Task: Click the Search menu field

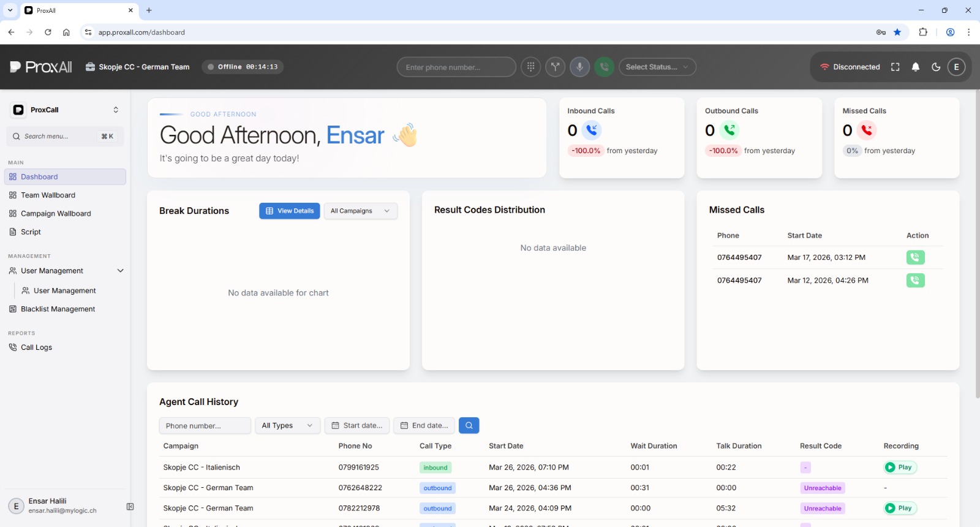Action: tap(65, 136)
